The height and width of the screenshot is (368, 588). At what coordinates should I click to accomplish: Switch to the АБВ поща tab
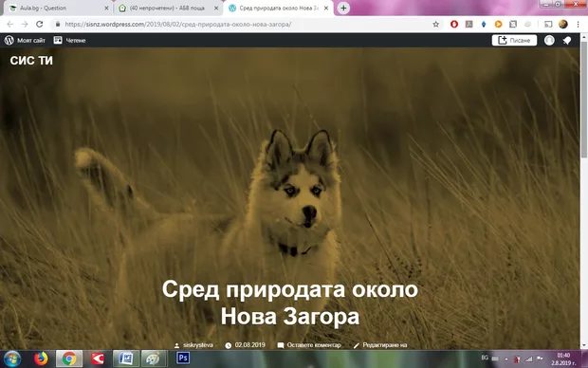167,8
